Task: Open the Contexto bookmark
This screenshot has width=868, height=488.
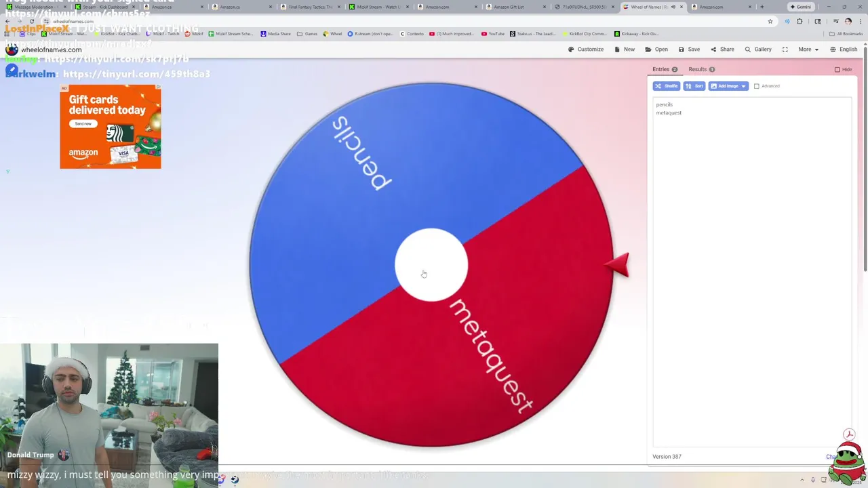Action: pos(412,34)
